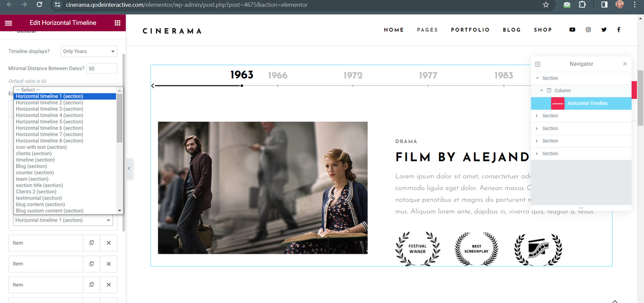Select Horizontal Timeline in Navigator
The height and width of the screenshot is (303, 644).
coord(581,103)
